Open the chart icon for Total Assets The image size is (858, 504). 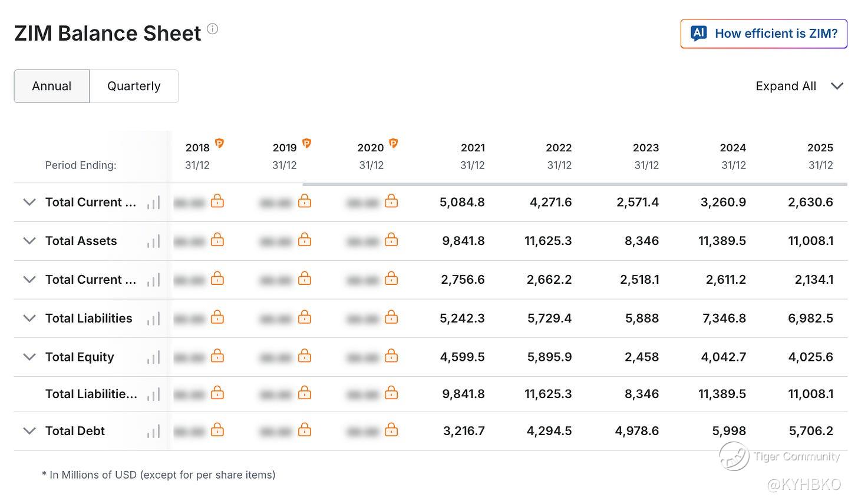[x=153, y=241]
